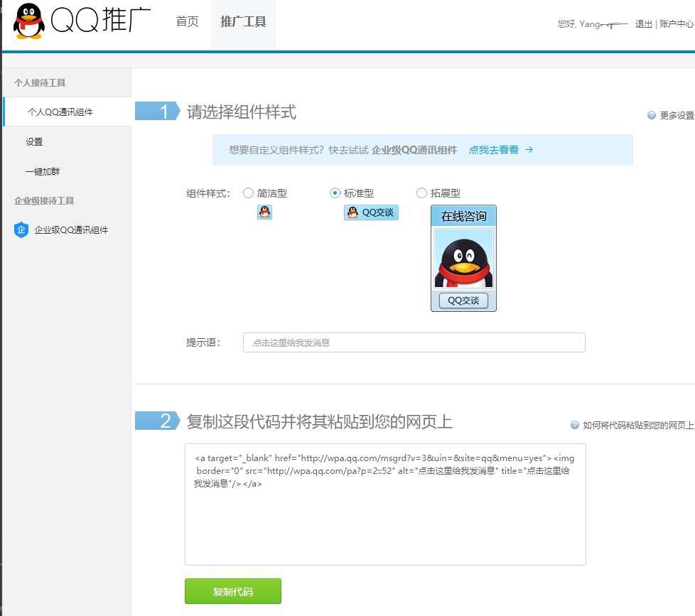
Task: Click the 个人接待工具 section heading
Action: 40,83
